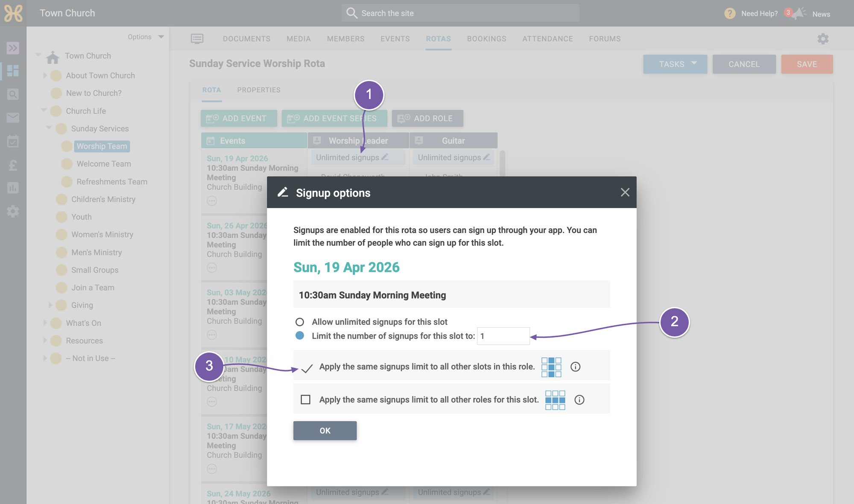Edit Guitar unlimited signups pencil icon
854x504 pixels.
(486, 157)
